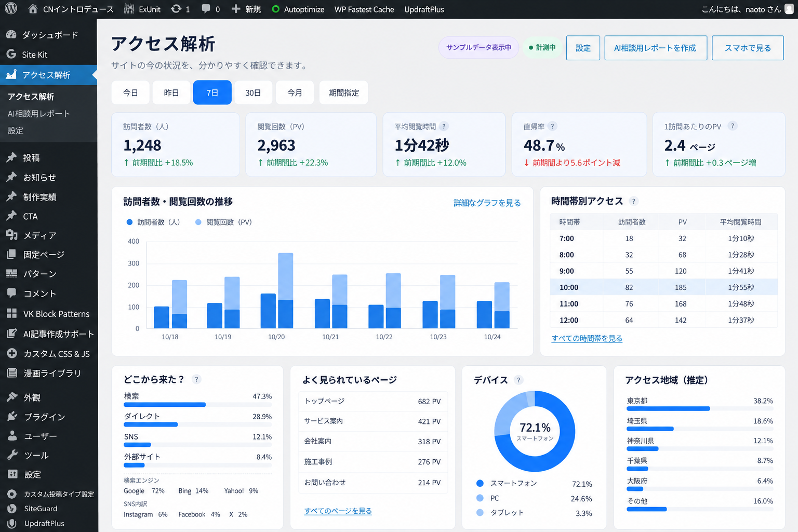Choose the 今月 period tab
Screen dimensions: 798x532
[295, 92]
